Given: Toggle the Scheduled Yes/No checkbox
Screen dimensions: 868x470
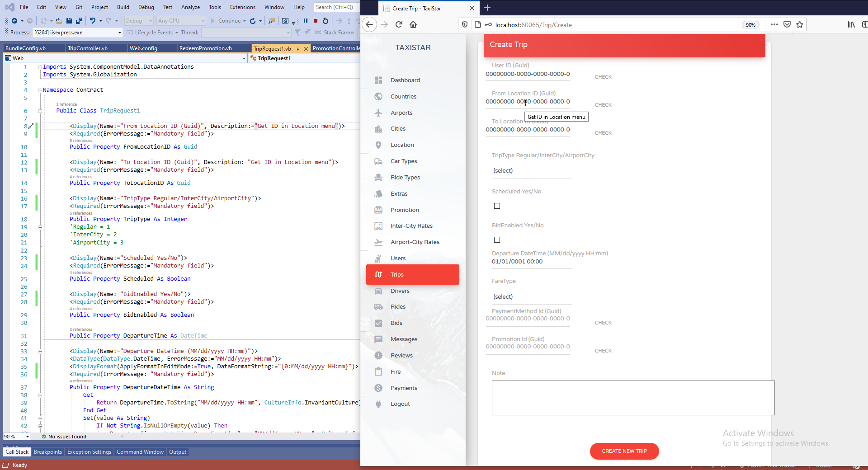Looking at the screenshot, I should [x=497, y=206].
